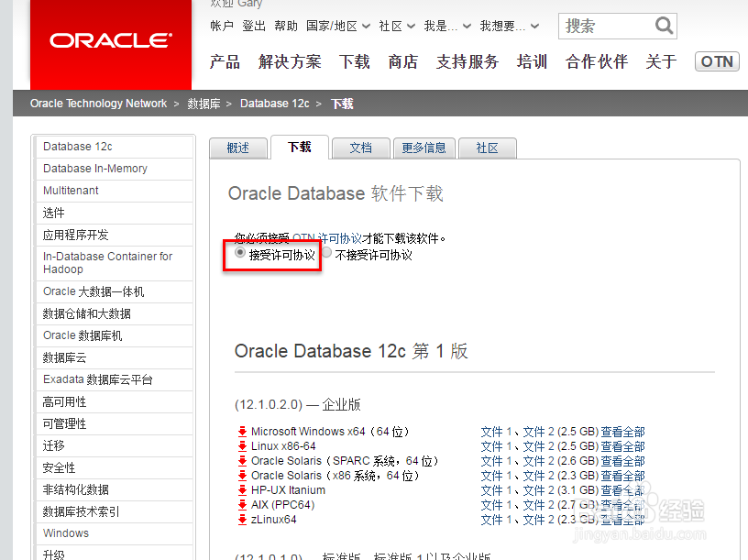
Task: Open 迁移 in sidebar
Action: click(115, 445)
